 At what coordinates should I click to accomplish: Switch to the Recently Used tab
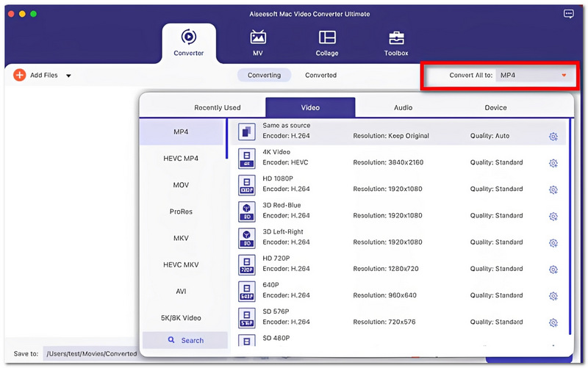point(217,107)
